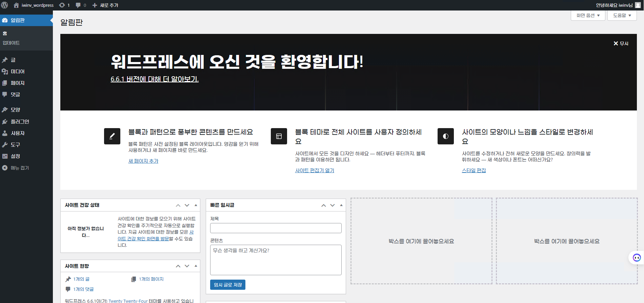This screenshot has width=644, height=303.
Task: Click the iwinv_wordpress site name
Action: tap(38, 5)
